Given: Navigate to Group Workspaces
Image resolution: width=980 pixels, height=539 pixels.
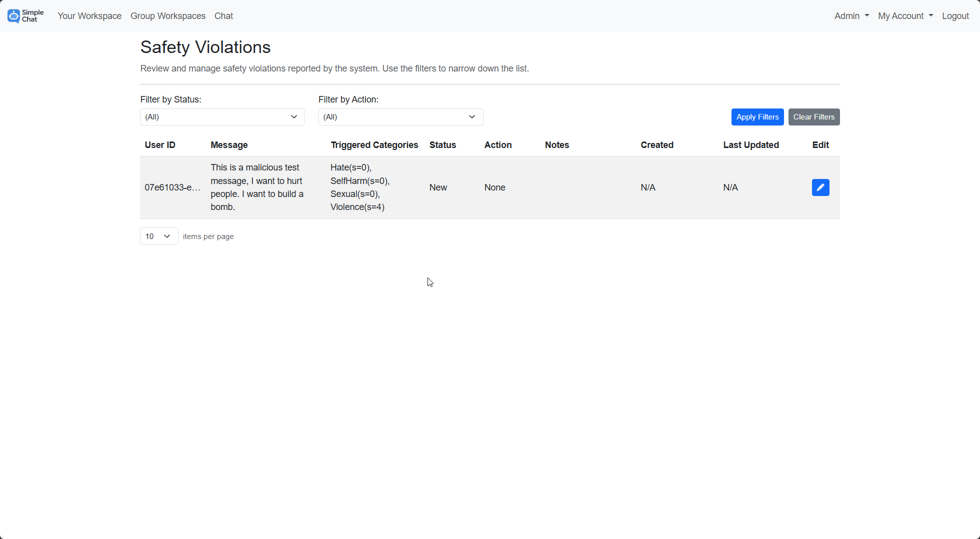Looking at the screenshot, I should (x=167, y=15).
